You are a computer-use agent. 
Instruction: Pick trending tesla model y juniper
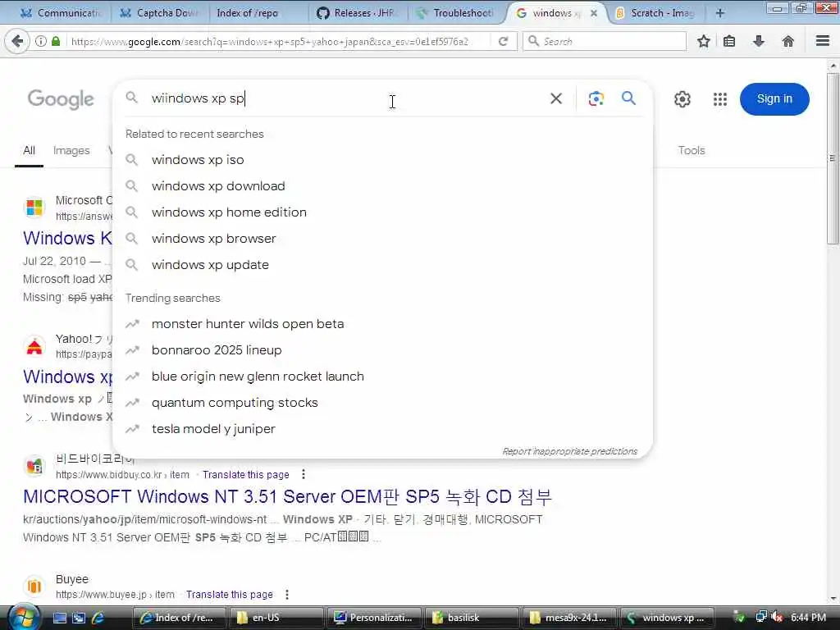click(x=382, y=428)
